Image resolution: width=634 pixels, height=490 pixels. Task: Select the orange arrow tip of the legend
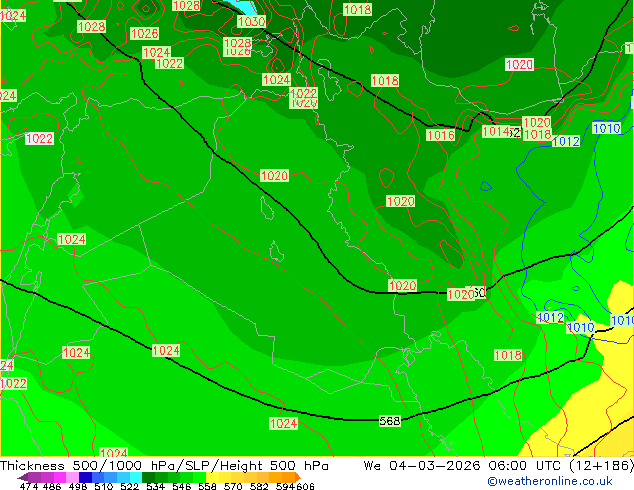pyautogui.click(x=298, y=477)
